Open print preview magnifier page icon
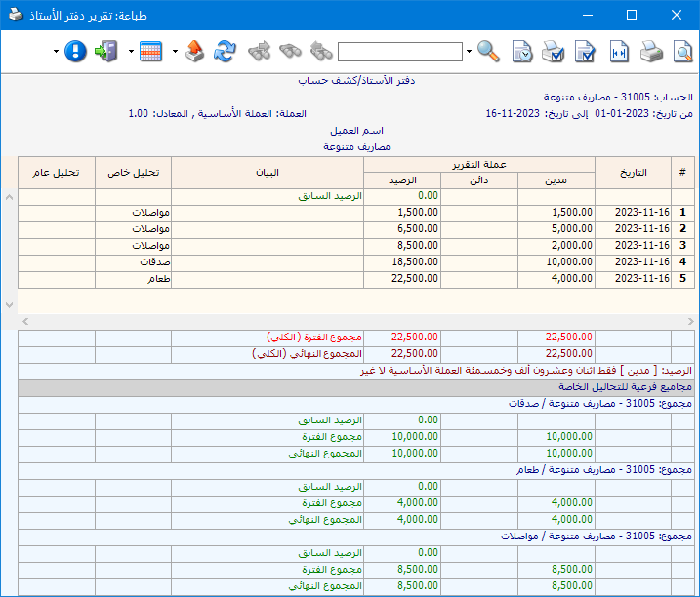Image resolution: width=700 pixels, height=597 pixels. click(683, 52)
